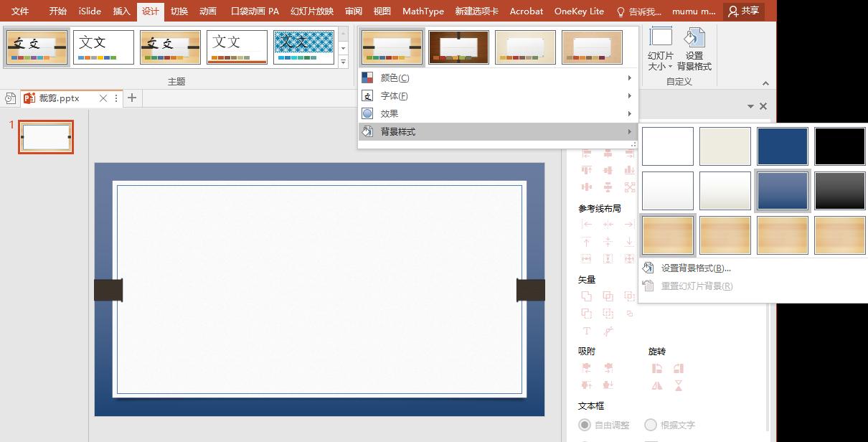Choose the solid dark blue background style
Screen dimensions: 868x442
[782, 146]
